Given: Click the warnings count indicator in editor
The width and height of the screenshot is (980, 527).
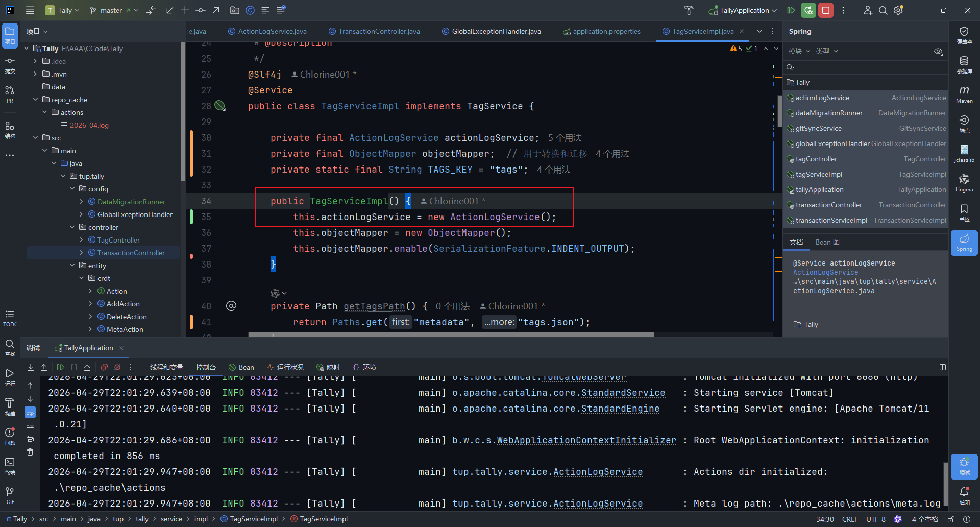Looking at the screenshot, I should pos(737,49).
